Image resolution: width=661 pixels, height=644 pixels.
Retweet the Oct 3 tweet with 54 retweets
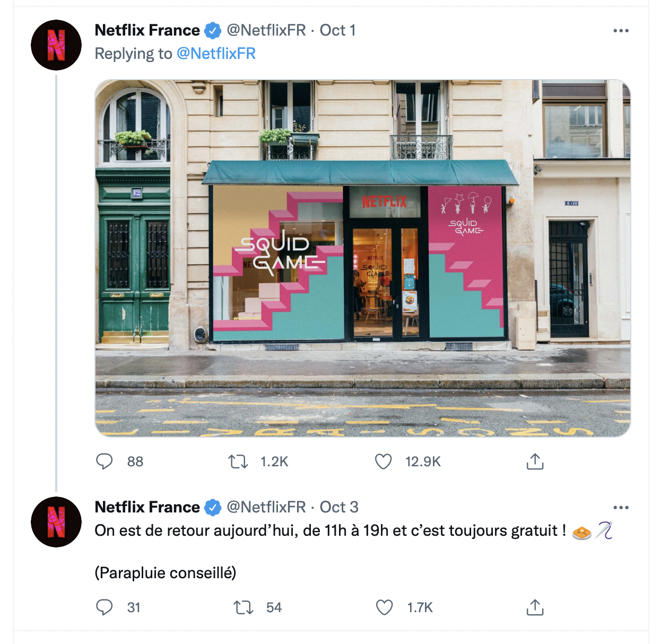pos(243,607)
